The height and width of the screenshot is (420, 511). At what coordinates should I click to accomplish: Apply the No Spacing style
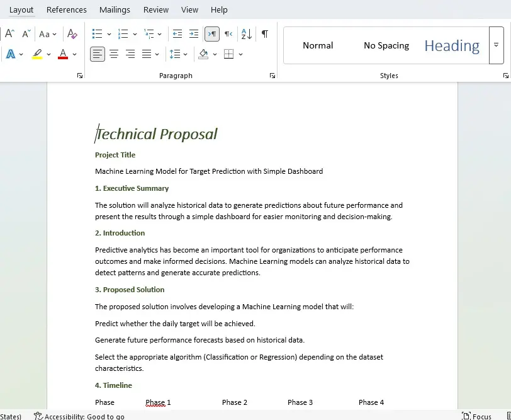point(386,45)
